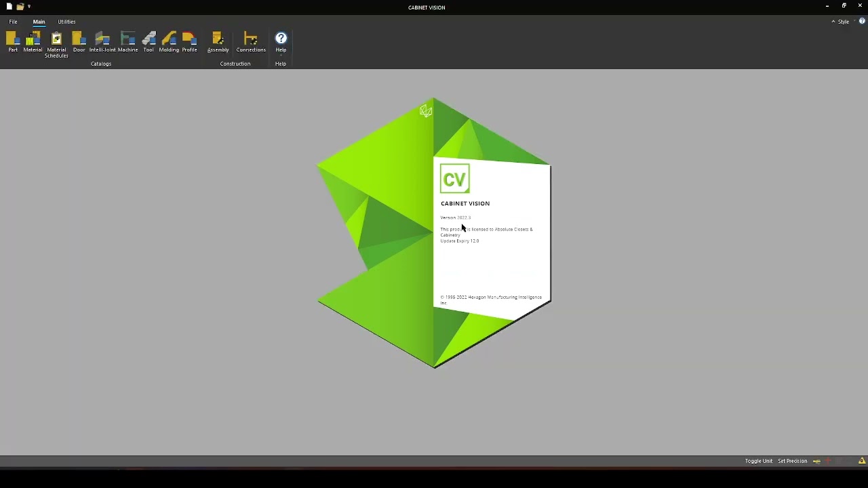
Task: Click the red crosshair status bar icon
Action: [827, 461]
